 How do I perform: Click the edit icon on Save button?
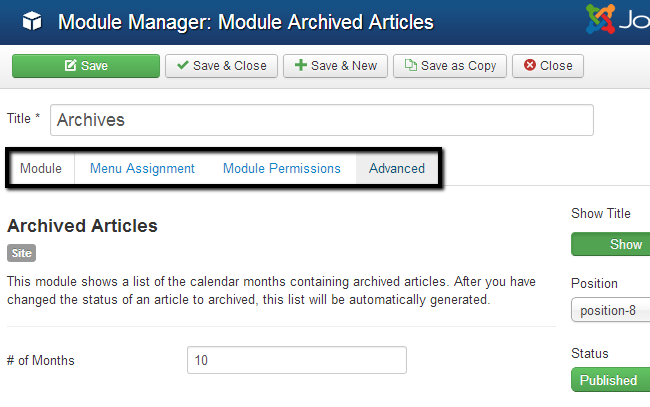pos(71,66)
